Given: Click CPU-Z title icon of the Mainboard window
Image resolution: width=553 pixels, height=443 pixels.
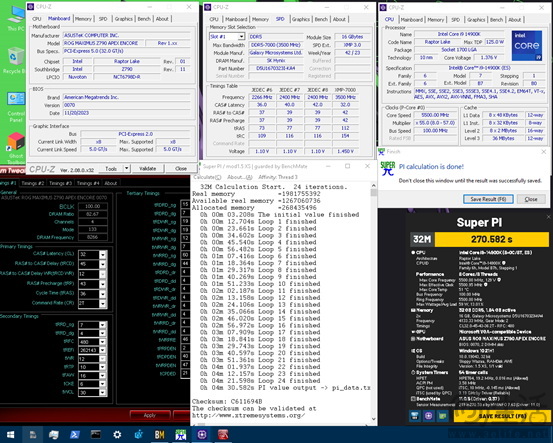Looking at the screenshot, I should coord(31,7).
